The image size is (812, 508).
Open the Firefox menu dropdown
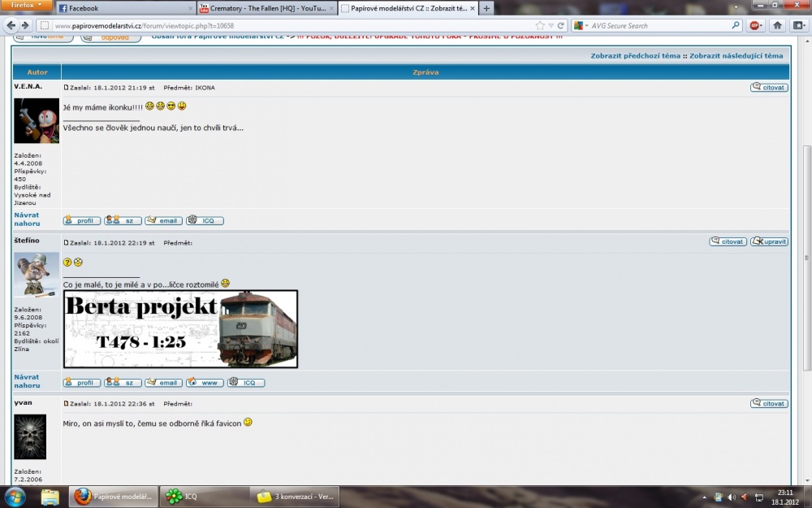coord(26,5)
